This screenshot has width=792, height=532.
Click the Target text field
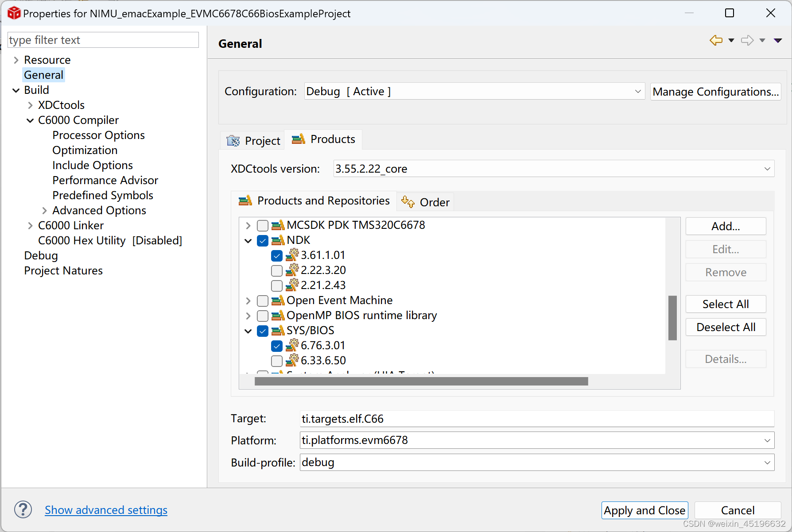coord(537,419)
